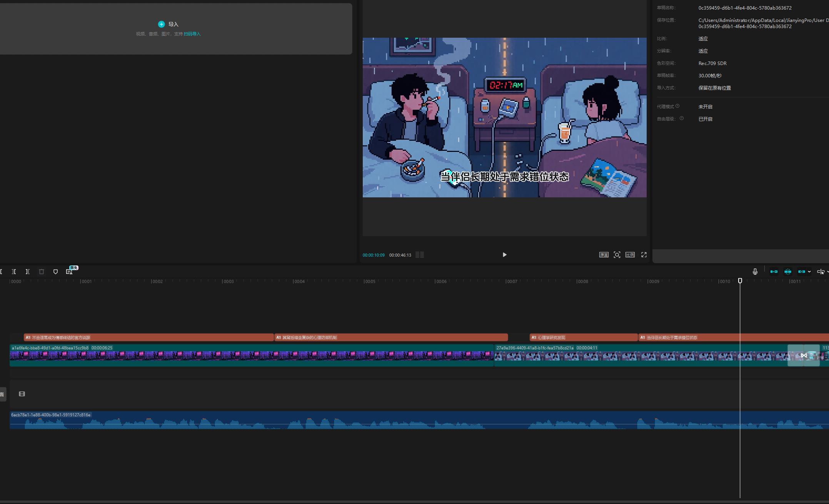This screenshot has height=504, width=829.
Task: Enter fullscreen preview mode
Action: [644, 255]
